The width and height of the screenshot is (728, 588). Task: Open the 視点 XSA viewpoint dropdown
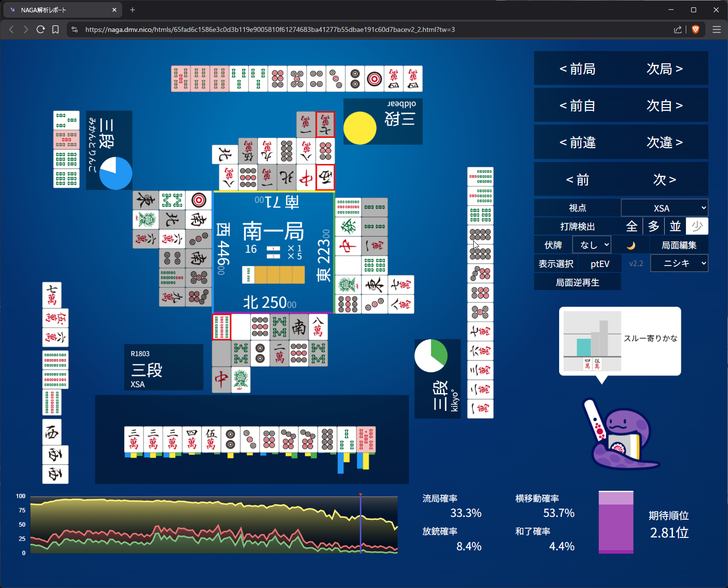[664, 208]
